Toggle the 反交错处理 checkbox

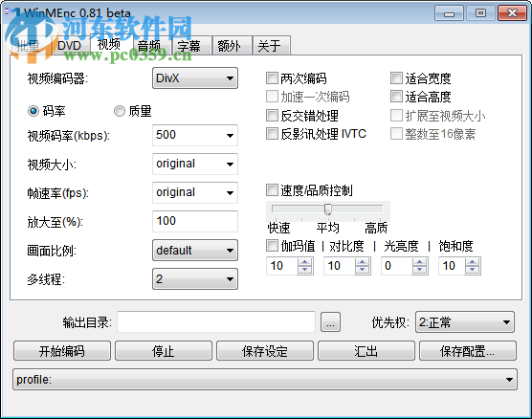[x=272, y=116]
